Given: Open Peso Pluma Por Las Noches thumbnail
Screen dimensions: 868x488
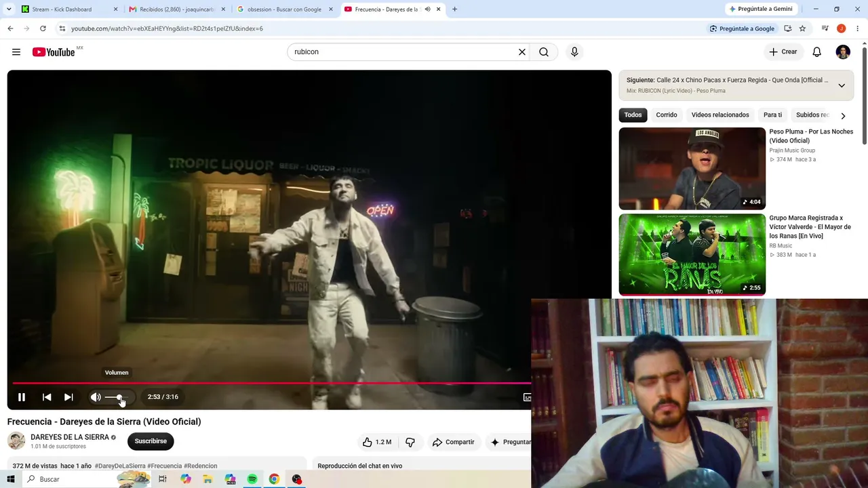Looking at the screenshot, I should coord(692,169).
